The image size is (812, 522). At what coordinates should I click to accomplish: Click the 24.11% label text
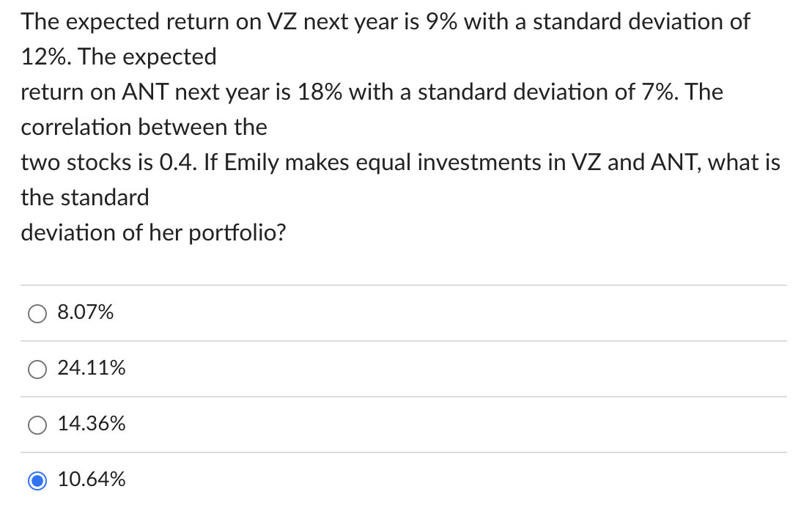(x=92, y=369)
